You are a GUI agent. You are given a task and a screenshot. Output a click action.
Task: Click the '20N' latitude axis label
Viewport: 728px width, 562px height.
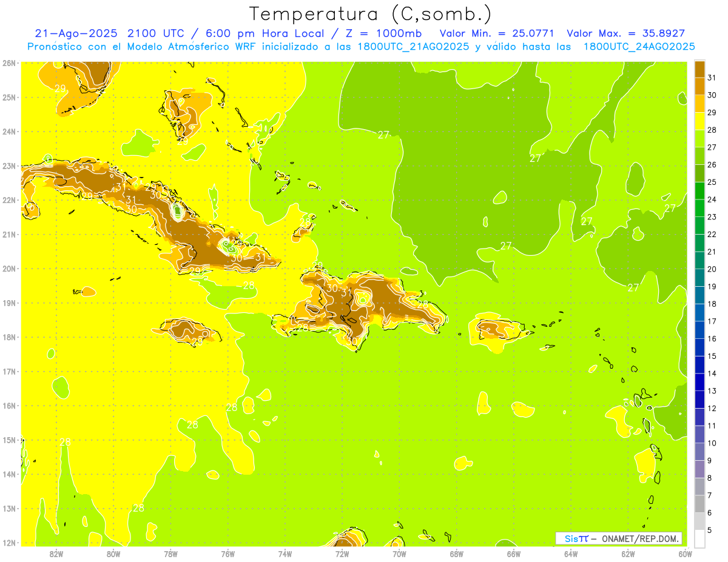9,269
